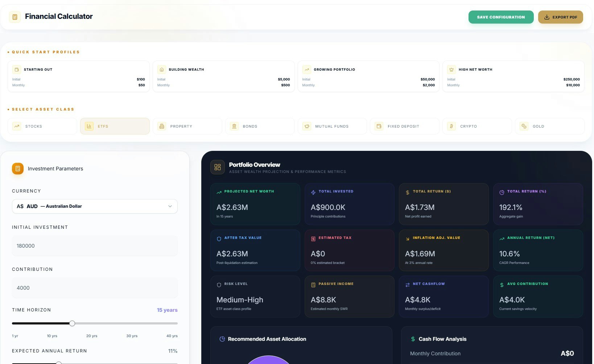The width and height of the screenshot is (594, 364).
Task: Click the Projected Net Worth trend icon
Action: tap(219, 193)
